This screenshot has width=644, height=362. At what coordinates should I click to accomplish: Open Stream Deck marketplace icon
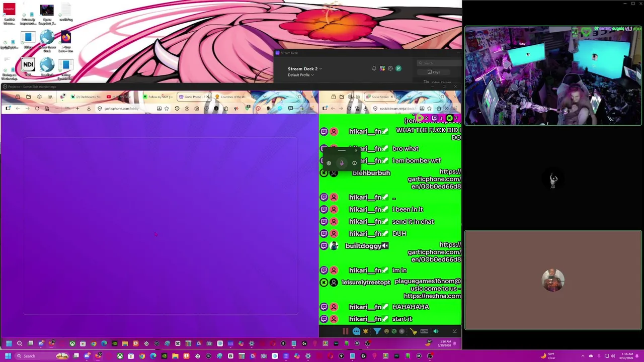pos(382,68)
